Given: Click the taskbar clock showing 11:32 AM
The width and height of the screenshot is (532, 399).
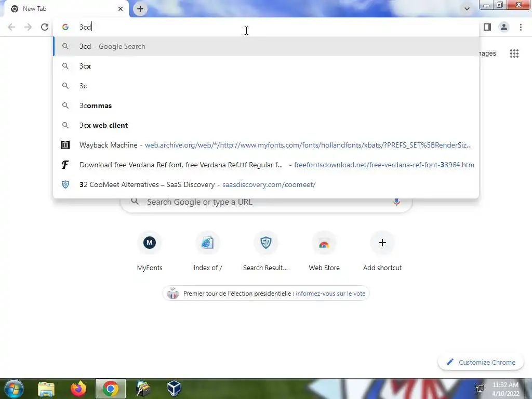Looking at the screenshot, I should 506,389.
